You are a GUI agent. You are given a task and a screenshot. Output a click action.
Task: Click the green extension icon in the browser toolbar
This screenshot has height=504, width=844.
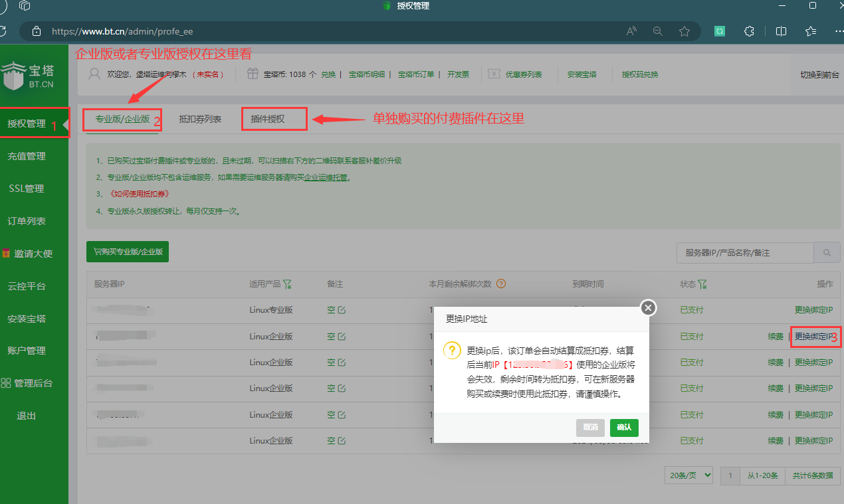(719, 31)
